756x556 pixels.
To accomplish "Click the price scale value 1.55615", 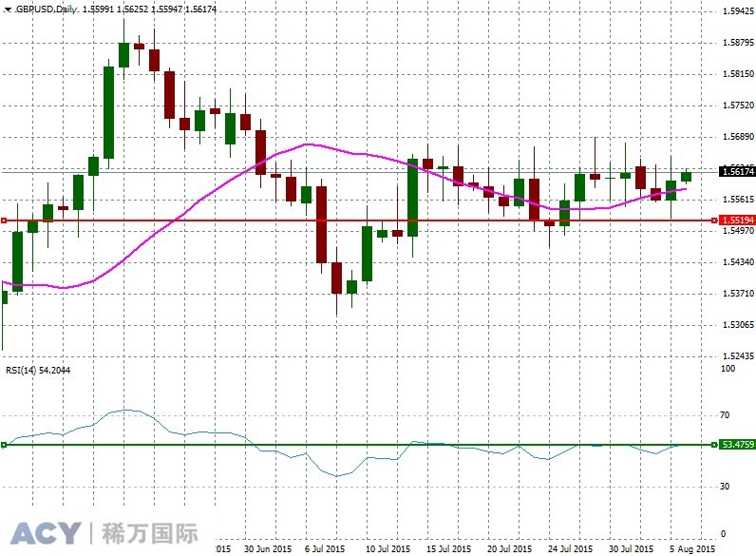I will 738,200.
